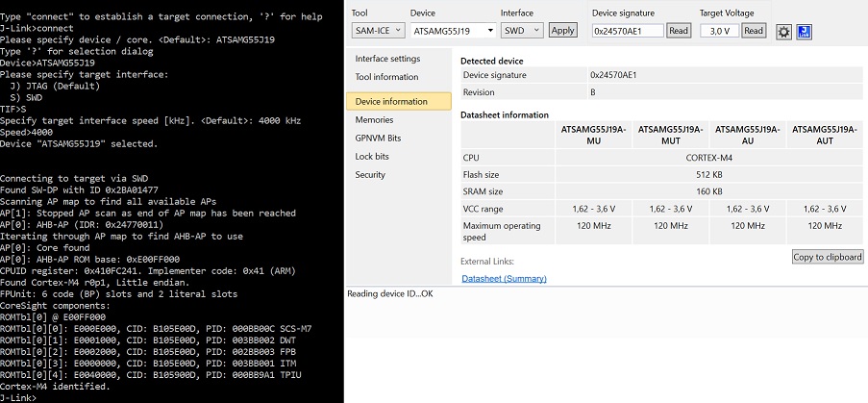
Task: Read the target voltage
Action: 754,31
